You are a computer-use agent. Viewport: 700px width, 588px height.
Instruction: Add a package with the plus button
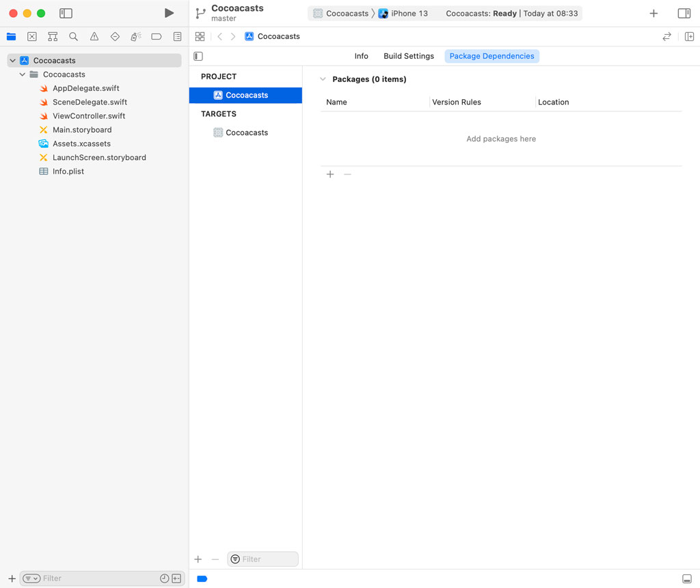(x=330, y=174)
